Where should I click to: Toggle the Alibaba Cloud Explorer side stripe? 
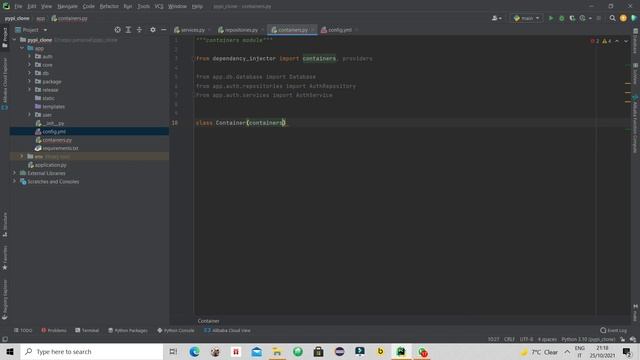tap(5, 84)
